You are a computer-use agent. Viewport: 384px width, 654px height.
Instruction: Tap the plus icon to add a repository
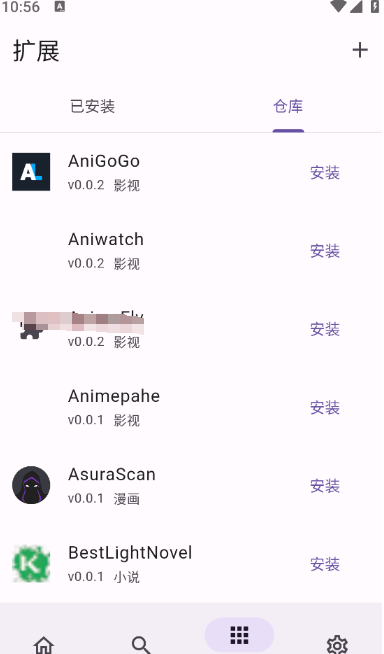point(360,50)
